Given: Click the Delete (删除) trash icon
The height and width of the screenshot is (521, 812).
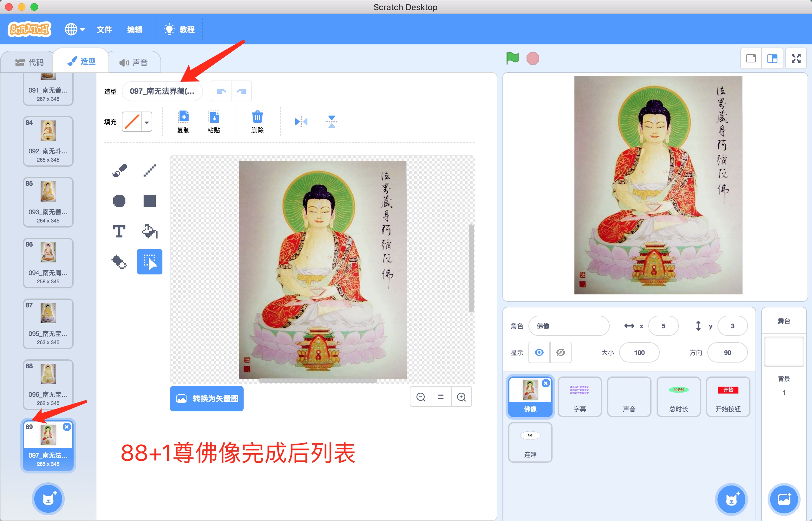Looking at the screenshot, I should pos(257,122).
